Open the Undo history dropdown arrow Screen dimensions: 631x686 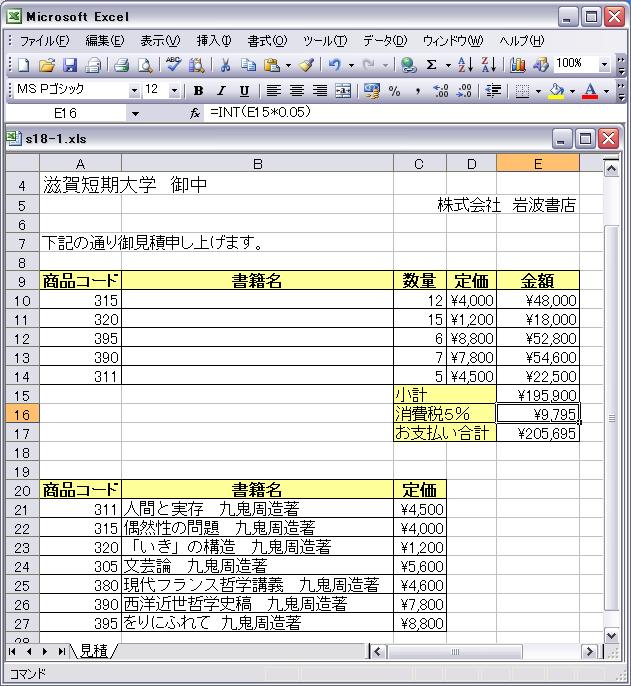[x=351, y=66]
